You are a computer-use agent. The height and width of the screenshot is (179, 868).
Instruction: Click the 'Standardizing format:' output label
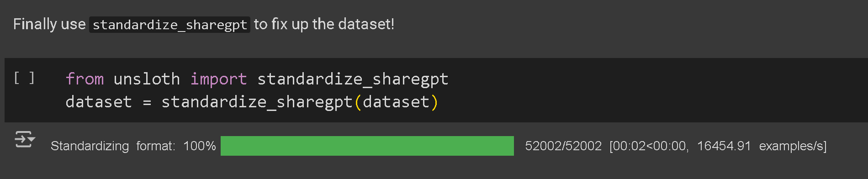pos(113,146)
